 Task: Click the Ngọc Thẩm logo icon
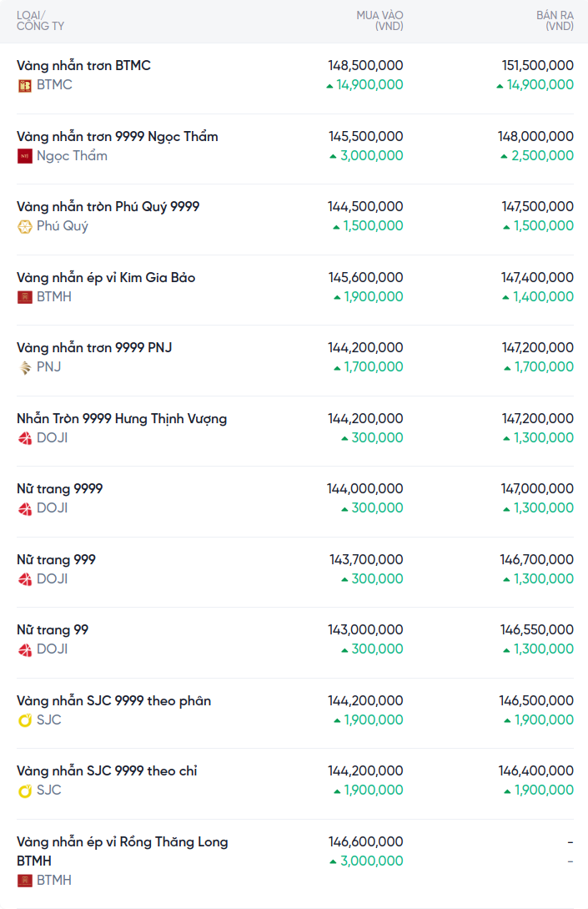tap(25, 156)
